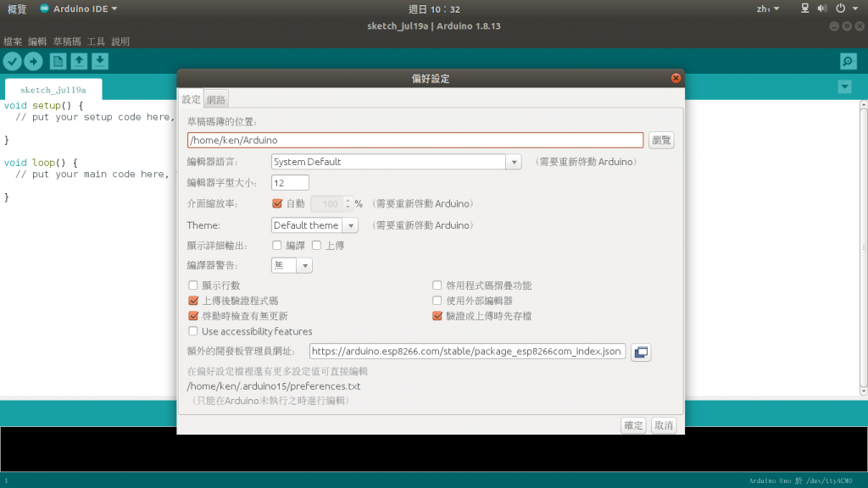Uncheck 啟動時檢查有無更新
The height and width of the screenshot is (488, 868).
tap(193, 316)
